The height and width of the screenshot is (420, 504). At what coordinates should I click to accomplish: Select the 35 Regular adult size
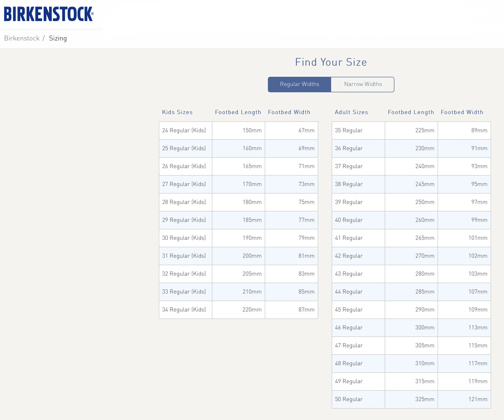tap(349, 130)
